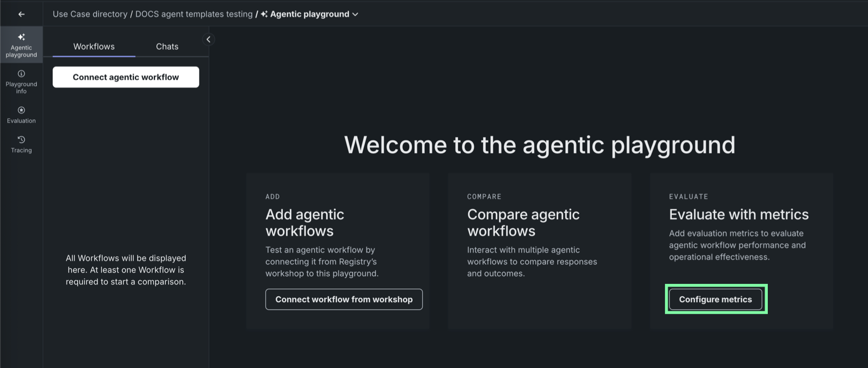Navigate to Use Case directory breadcrumb

click(x=90, y=14)
